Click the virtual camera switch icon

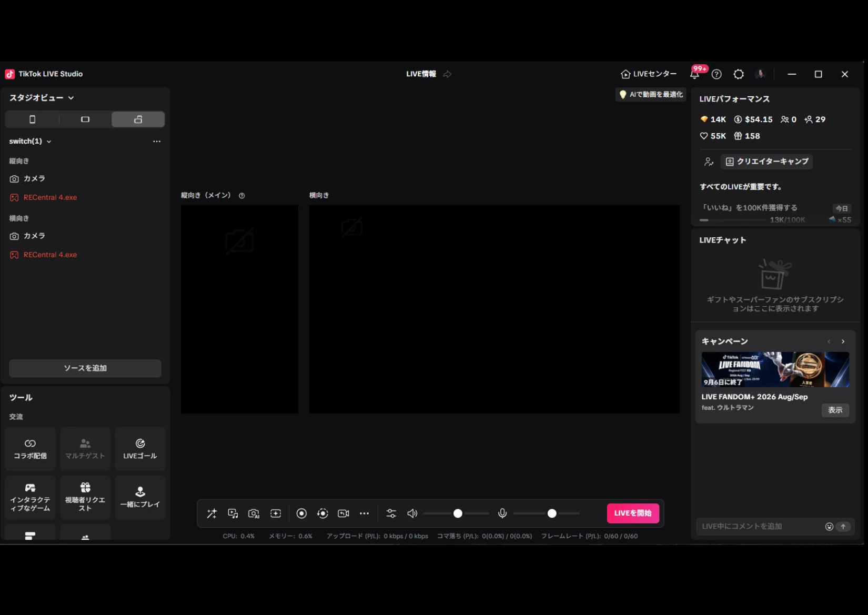(344, 513)
